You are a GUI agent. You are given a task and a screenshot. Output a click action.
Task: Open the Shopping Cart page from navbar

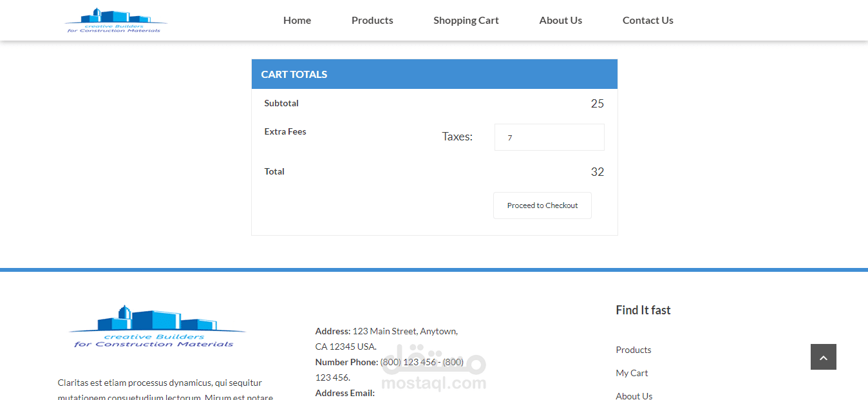(466, 21)
